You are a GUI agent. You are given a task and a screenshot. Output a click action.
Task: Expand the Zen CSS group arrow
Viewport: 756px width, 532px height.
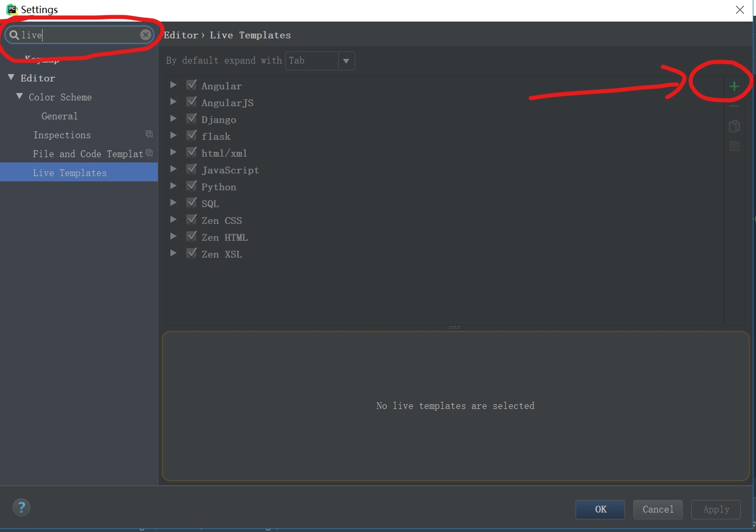[173, 219]
